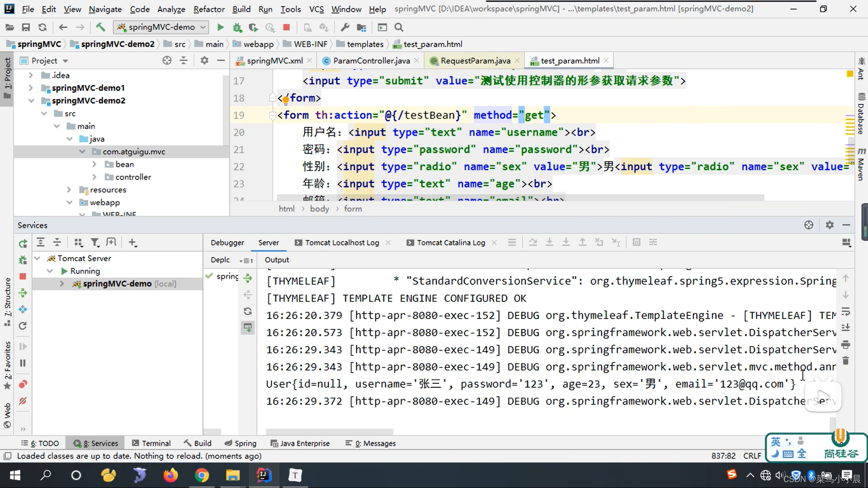This screenshot has height=488, width=868.
Task: Click the Filter icon in Services toolbar
Action: [95, 243]
